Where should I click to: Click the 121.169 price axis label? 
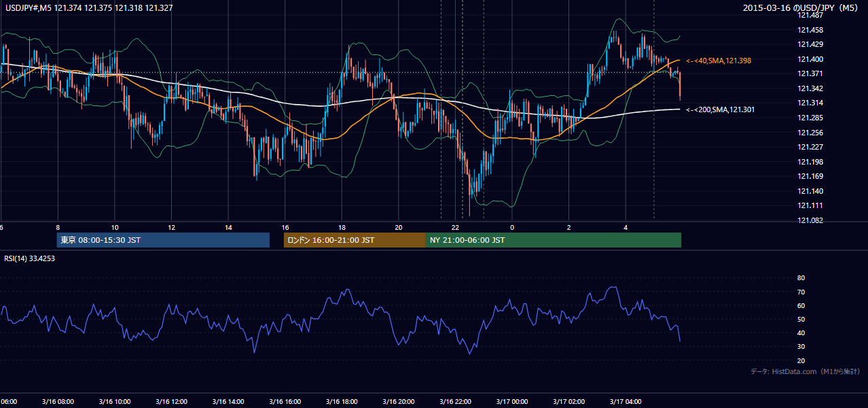coord(809,176)
